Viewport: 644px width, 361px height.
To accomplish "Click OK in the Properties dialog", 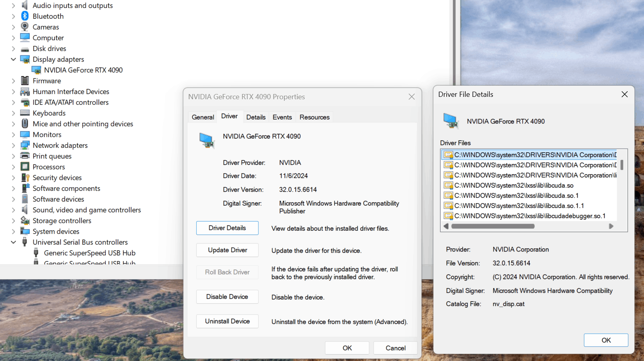I will pos(347,348).
